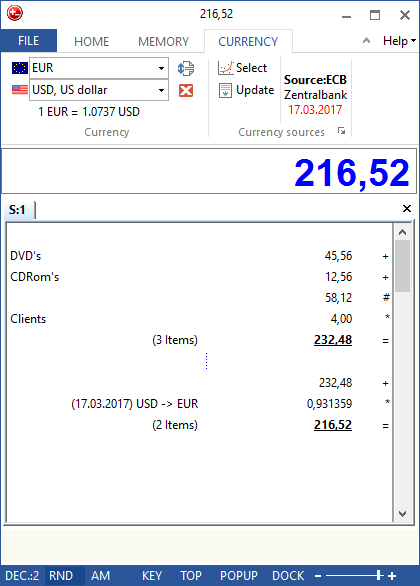Toggle the TOP always-on-top option
The image size is (420, 586).
(191, 576)
